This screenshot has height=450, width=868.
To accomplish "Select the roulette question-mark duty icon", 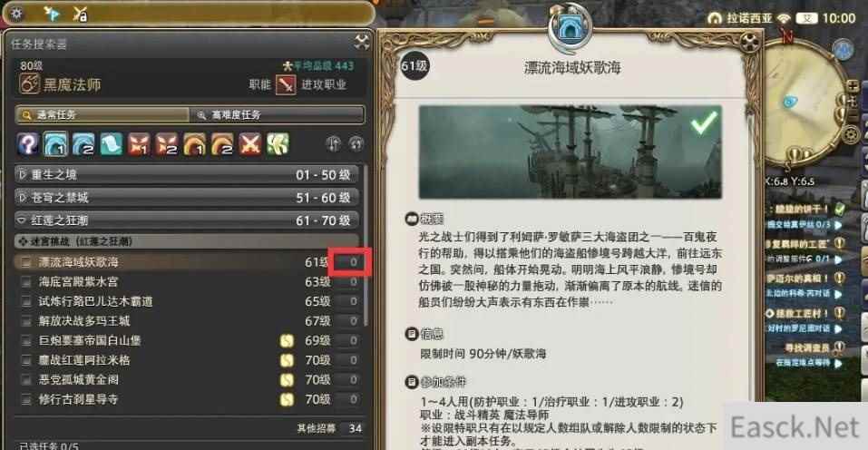I will pyautogui.click(x=28, y=144).
